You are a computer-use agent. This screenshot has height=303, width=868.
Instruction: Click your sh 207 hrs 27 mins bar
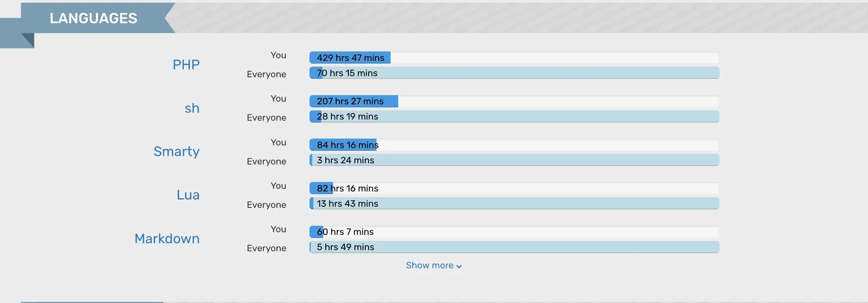[x=354, y=101]
